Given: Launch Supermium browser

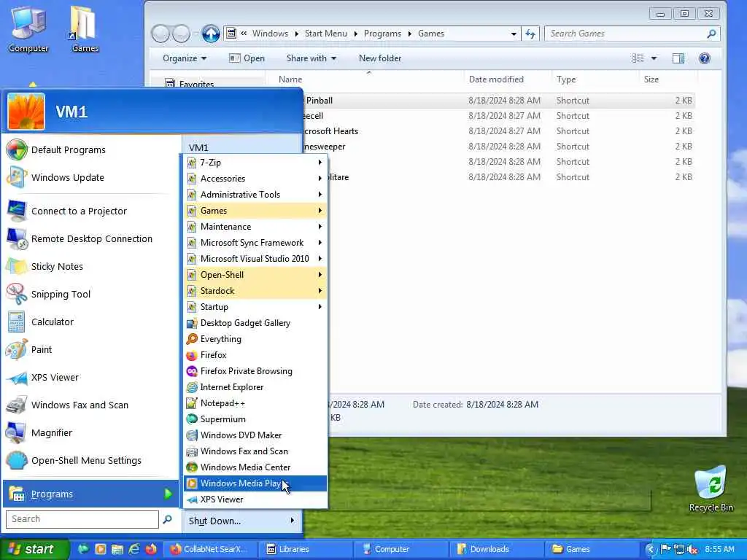Looking at the screenshot, I should click(255, 419).
